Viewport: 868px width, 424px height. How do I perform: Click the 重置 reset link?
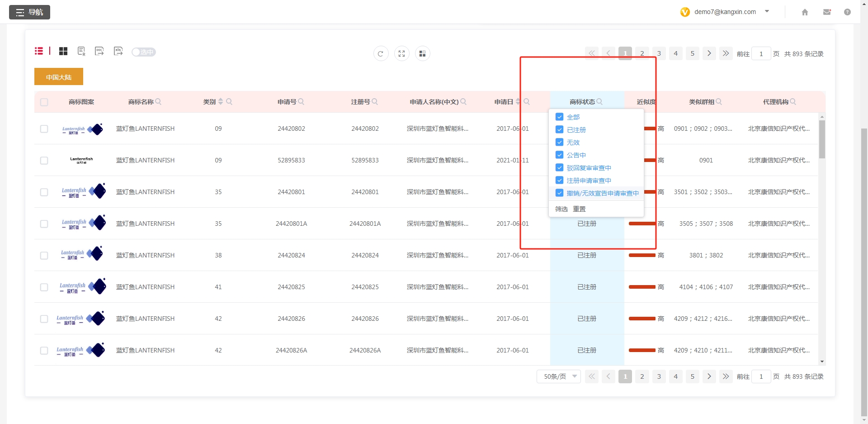[x=579, y=209]
